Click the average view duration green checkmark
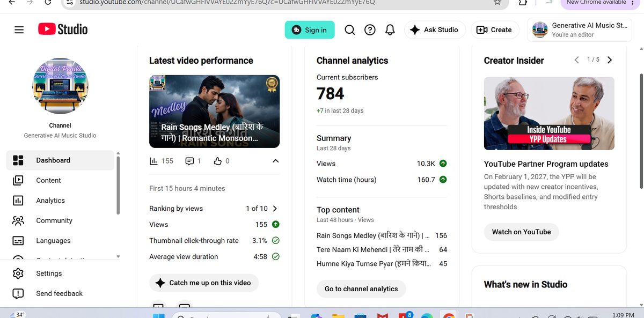 coord(275,257)
